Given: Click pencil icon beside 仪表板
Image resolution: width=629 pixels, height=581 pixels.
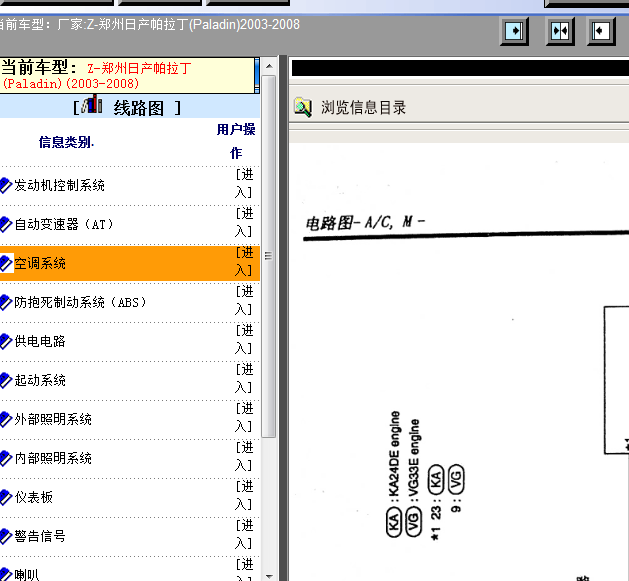Looking at the screenshot, I should pyautogui.click(x=6, y=497).
